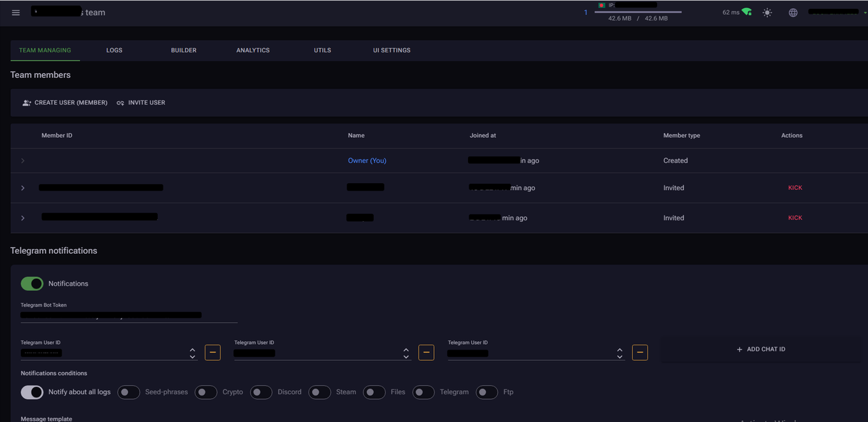Click the globe language icon

[x=793, y=12]
